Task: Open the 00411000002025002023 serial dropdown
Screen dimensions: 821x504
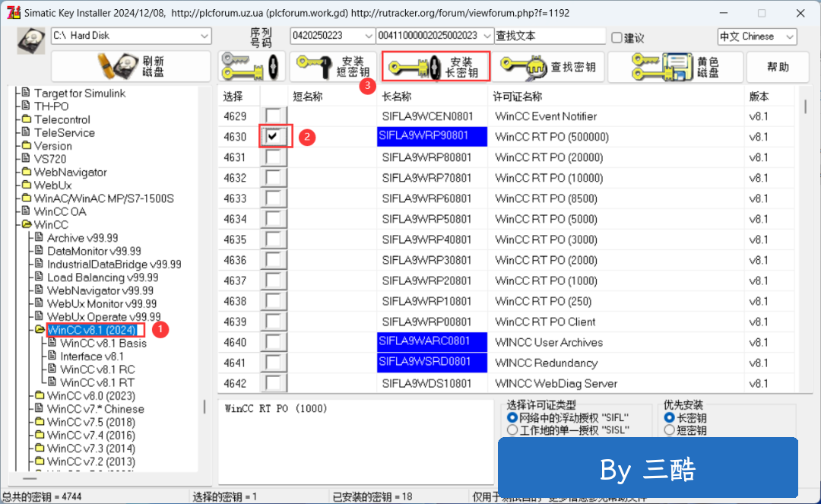Action: tap(487, 36)
